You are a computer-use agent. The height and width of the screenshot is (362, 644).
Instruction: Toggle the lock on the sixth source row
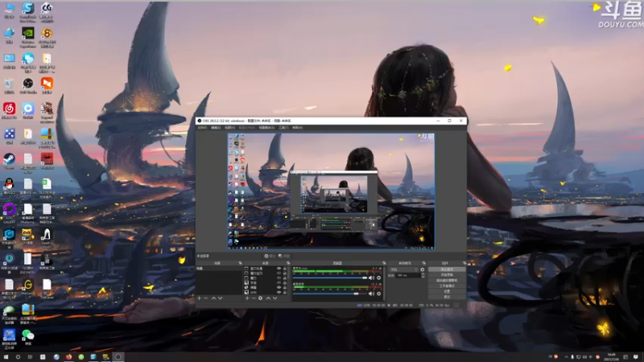click(285, 292)
